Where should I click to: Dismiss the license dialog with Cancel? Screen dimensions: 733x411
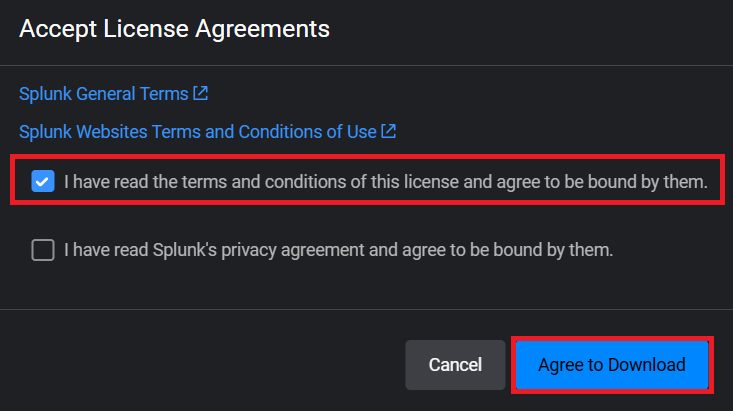pos(455,365)
